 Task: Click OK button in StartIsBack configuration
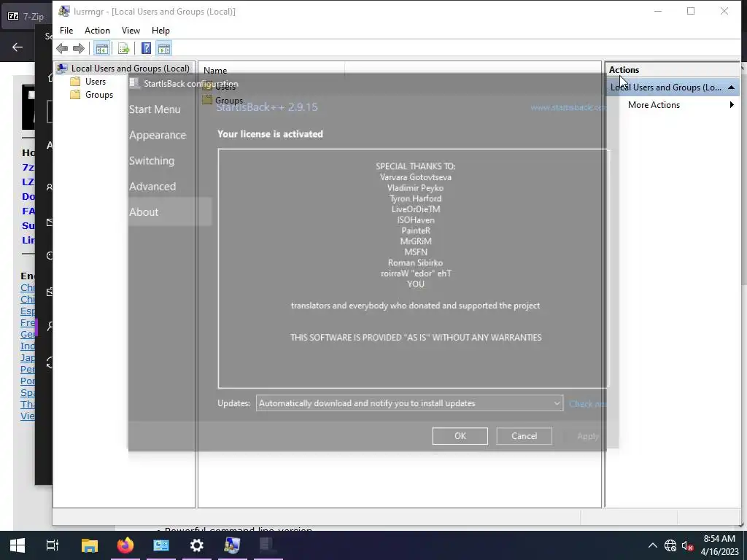(460, 436)
